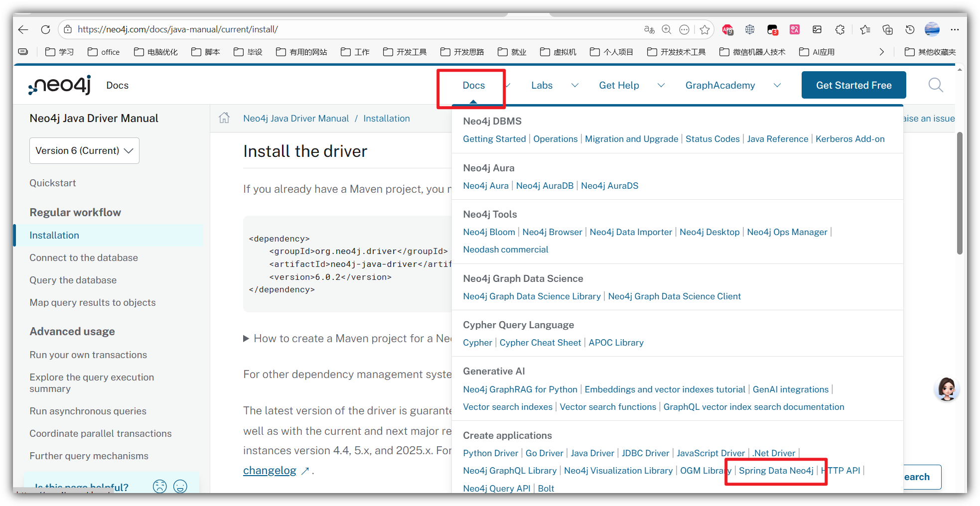
Task: Open the GraphAcademy navigation menu
Action: (x=720, y=85)
